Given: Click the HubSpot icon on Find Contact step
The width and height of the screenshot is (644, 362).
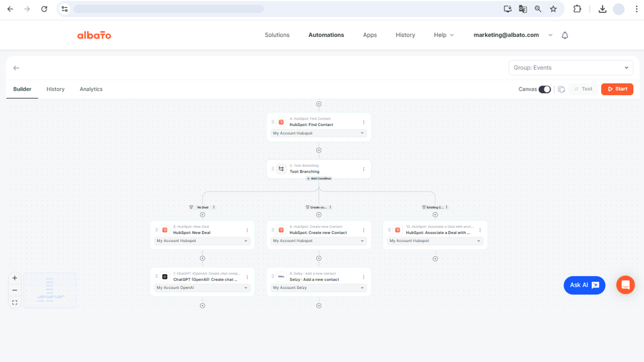Looking at the screenshot, I should pos(281,122).
